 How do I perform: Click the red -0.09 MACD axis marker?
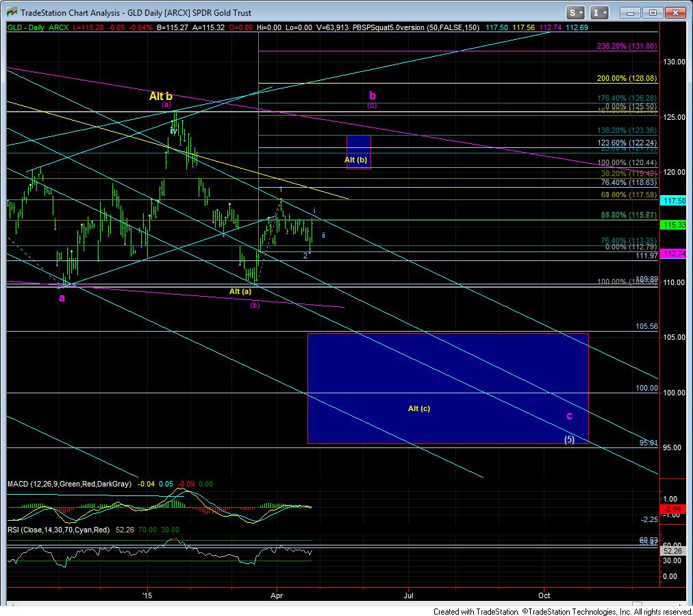672,509
